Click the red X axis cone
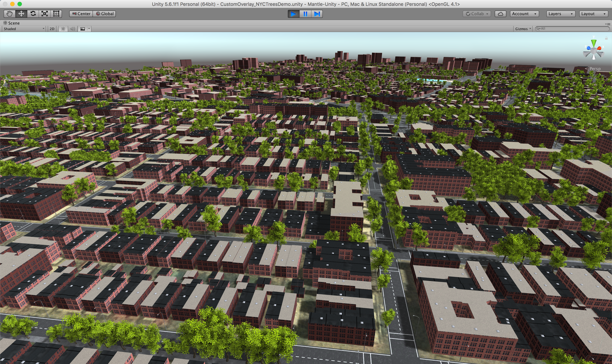The width and height of the screenshot is (612, 364). pos(599,48)
